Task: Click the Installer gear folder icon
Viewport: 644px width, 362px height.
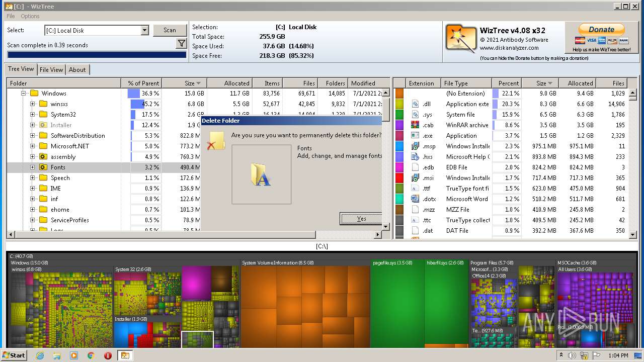Action: click(43, 125)
